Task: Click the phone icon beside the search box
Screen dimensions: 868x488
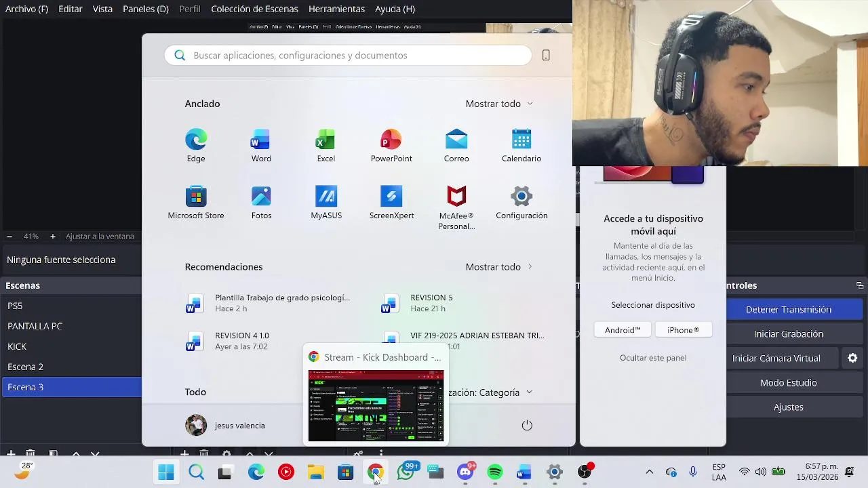Action: point(546,56)
